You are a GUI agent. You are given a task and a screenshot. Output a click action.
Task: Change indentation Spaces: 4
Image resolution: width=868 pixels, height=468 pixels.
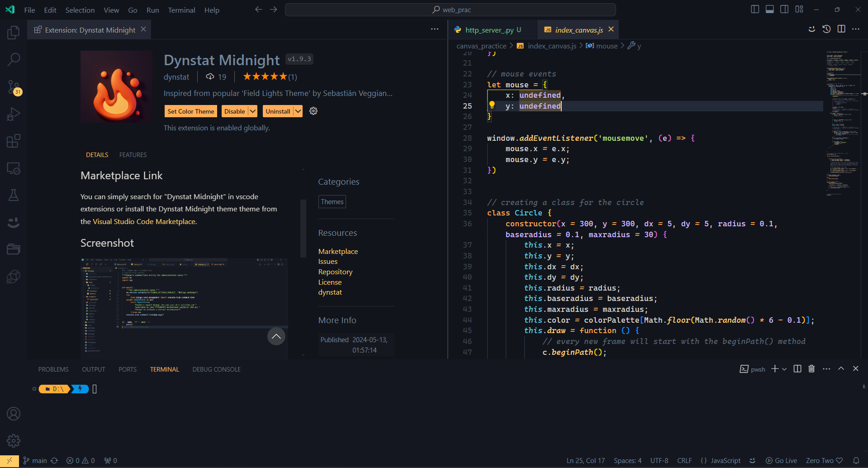(x=627, y=461)
